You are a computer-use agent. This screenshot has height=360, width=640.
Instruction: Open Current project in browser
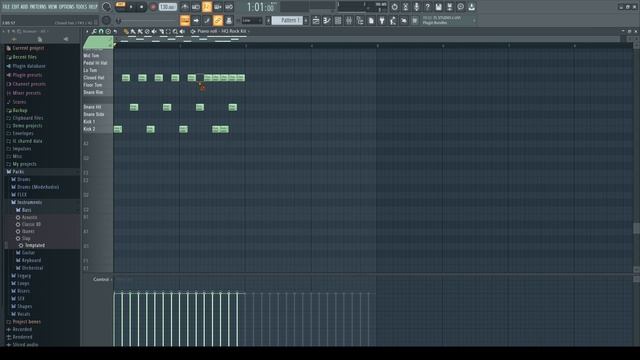(25, 48)
